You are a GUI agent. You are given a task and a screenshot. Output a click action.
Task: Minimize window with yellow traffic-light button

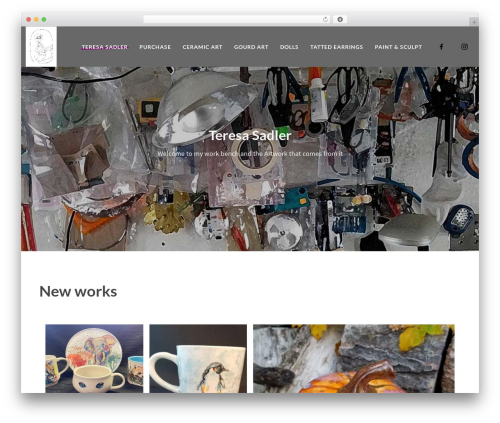[x=36, y=19]
